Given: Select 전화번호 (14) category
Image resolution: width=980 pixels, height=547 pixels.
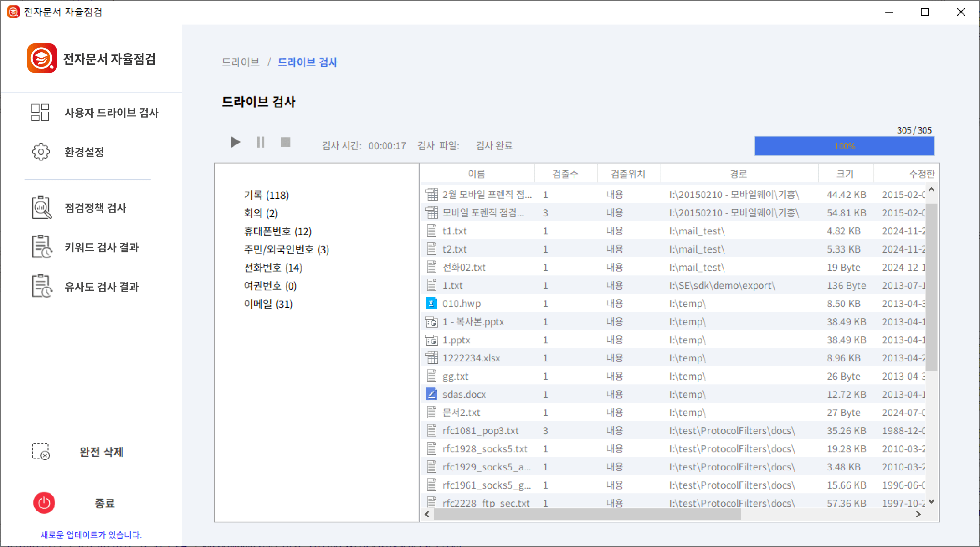Looking at the screenshot, I should (273, 268).
